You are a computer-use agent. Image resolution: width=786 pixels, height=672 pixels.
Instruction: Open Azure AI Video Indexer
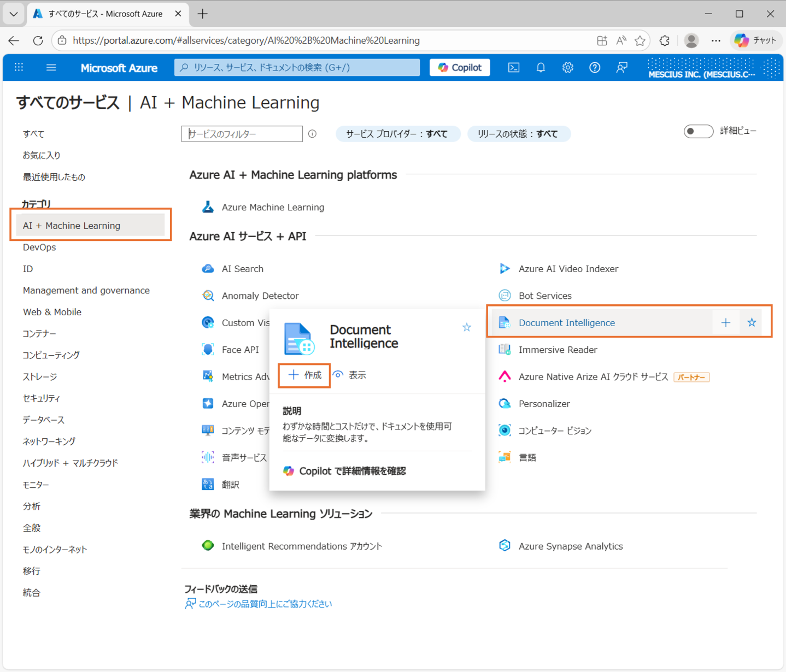tap(568, 268)
